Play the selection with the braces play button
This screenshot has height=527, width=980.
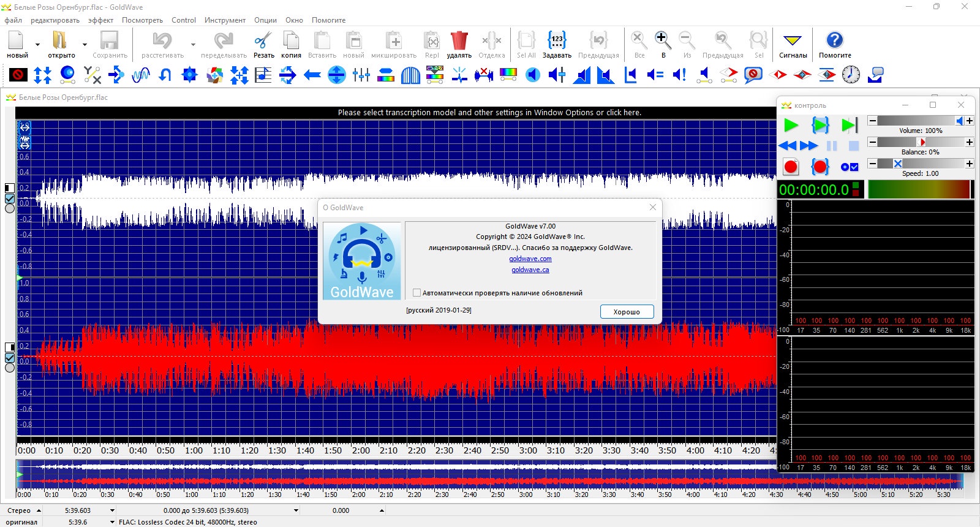click(820, 126)
